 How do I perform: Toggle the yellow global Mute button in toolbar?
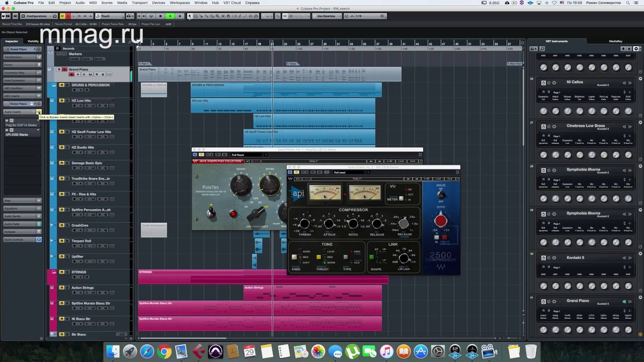(x=62, y=16)
